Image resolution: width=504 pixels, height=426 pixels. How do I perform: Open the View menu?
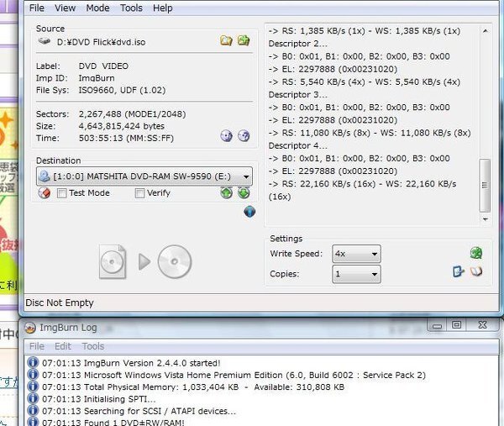tap(65, 8)
